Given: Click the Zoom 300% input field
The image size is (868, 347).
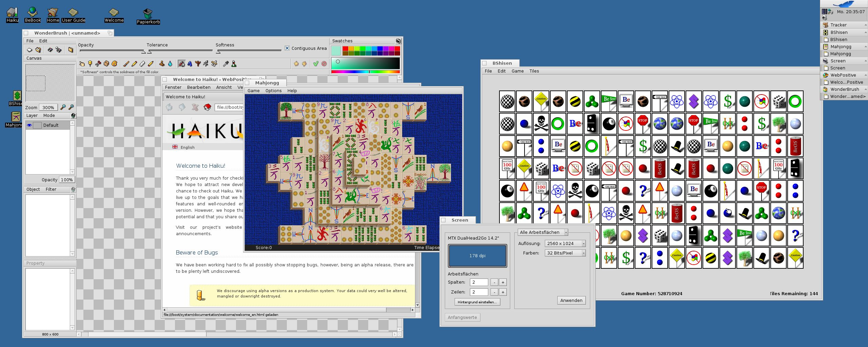Looking at the screenshot, I should pos(48,107).
